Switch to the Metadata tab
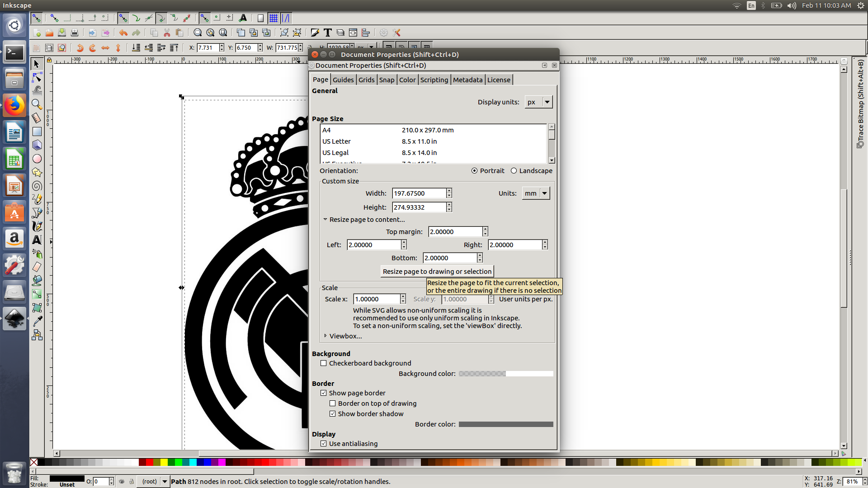 pos(468,80)
